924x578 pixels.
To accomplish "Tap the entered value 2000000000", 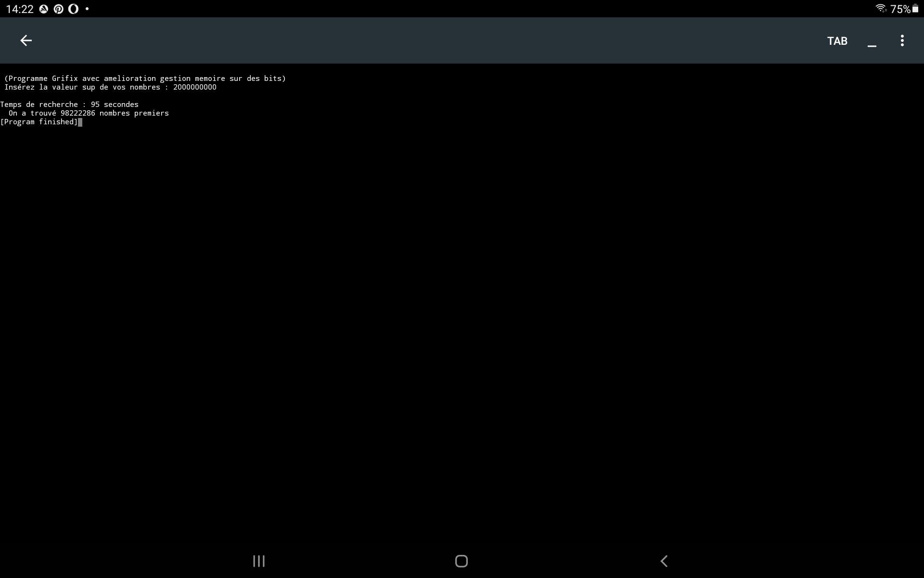I will [194, 87].
